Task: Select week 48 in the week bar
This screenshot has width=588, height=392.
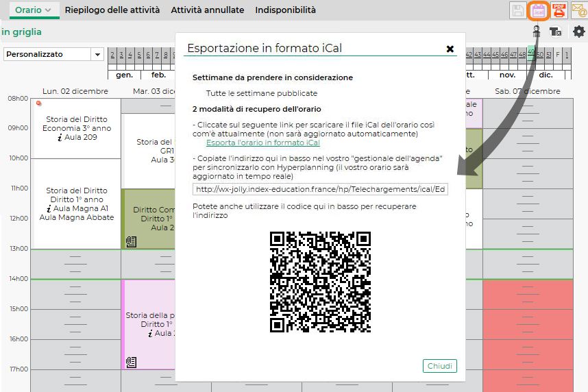Action: [x=522, y=55]
